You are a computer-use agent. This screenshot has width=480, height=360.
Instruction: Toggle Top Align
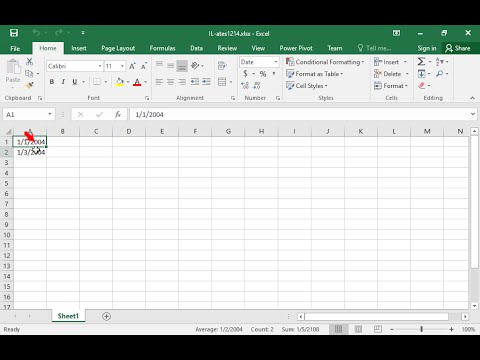point(159,65)
